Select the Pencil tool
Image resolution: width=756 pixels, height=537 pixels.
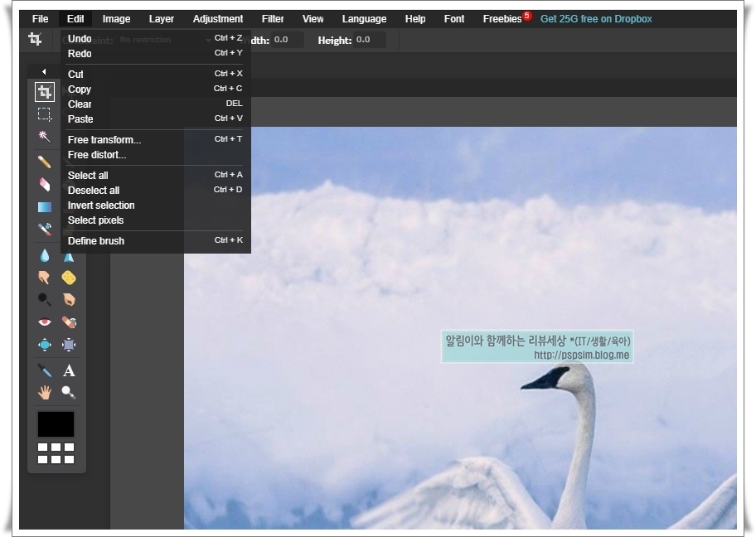[x=45, y=161]
